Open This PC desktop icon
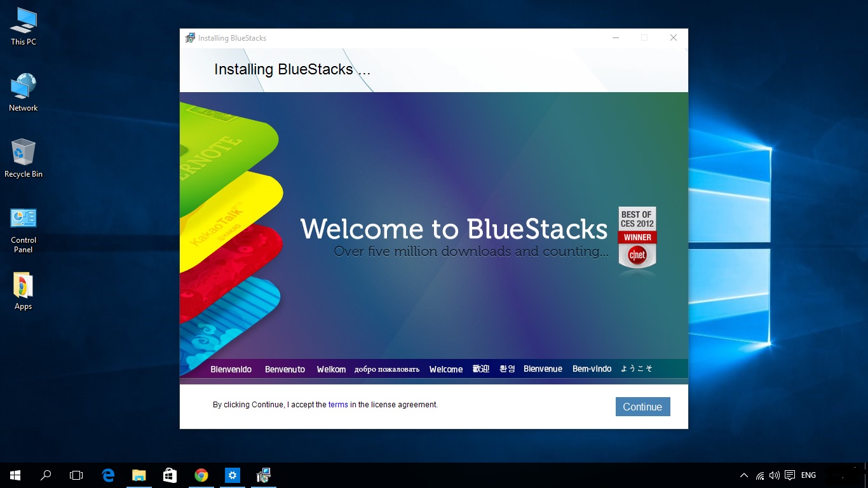The image size is (868, 488). [24, 27]
